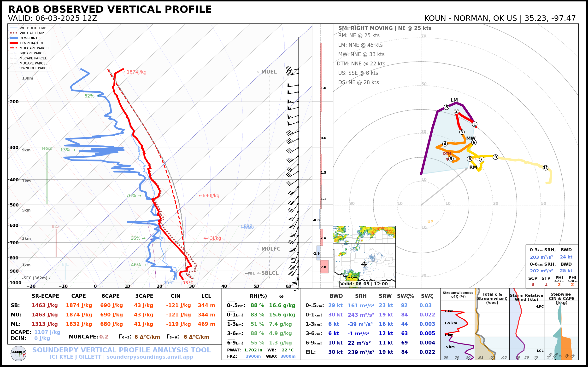
Task: Click the sounderpysoundings.anvil.app link text
Action: [x=150, y=357]
